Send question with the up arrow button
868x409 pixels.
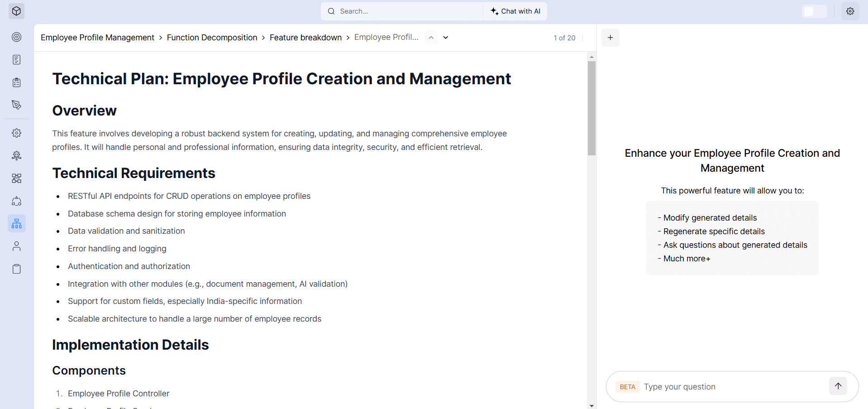click(838, 386)
